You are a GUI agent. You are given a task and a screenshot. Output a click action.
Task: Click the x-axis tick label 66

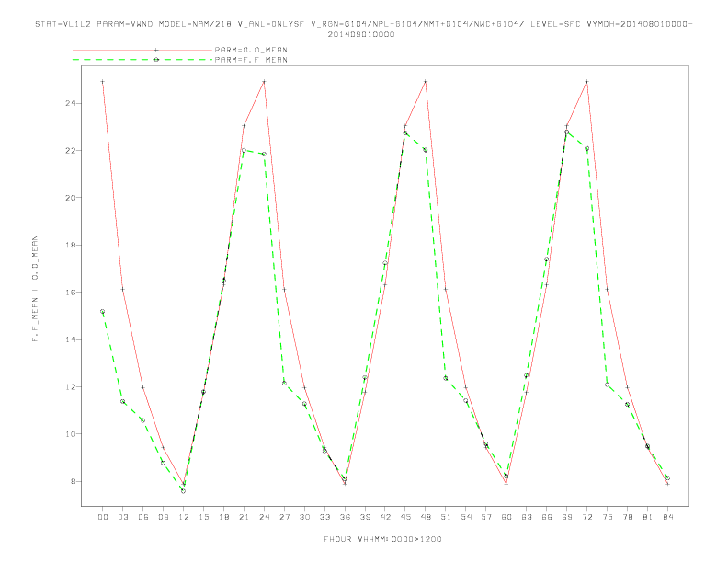click(x=547, y=517)
